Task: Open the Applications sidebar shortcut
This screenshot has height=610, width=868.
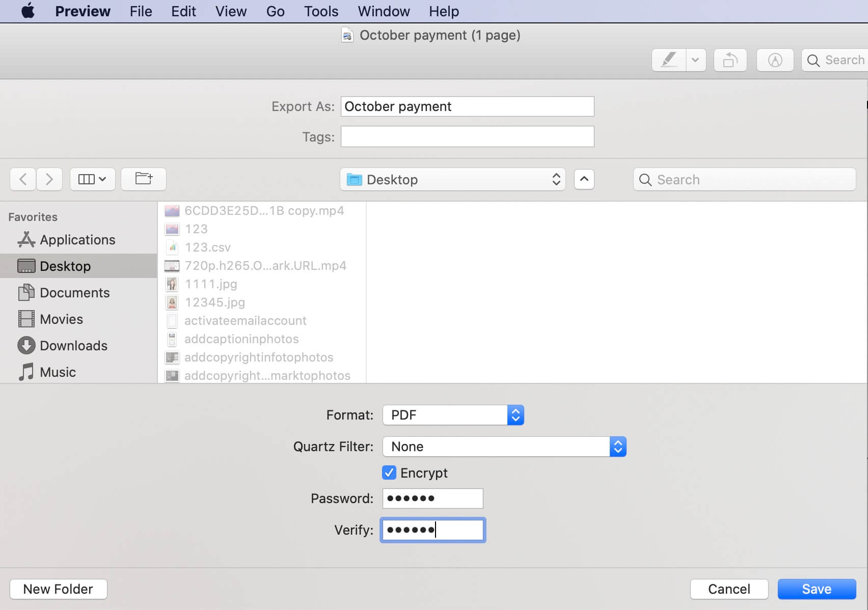Action: [77, 239]
